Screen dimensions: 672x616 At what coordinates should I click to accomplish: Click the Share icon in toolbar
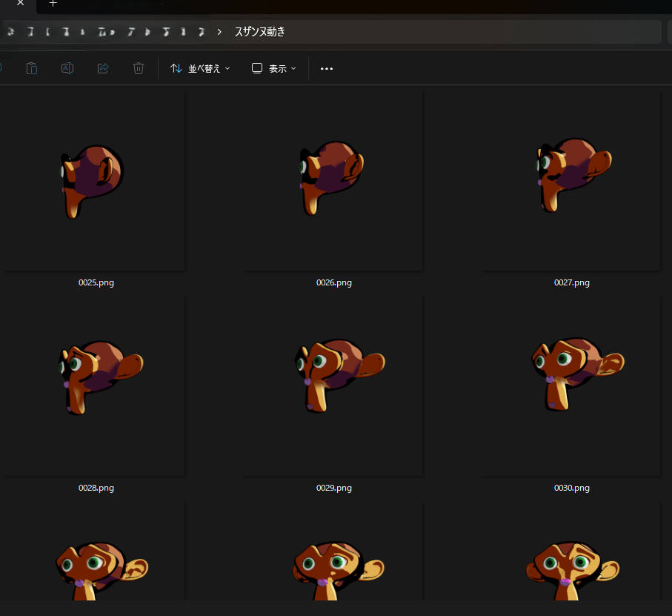[103, 68]
